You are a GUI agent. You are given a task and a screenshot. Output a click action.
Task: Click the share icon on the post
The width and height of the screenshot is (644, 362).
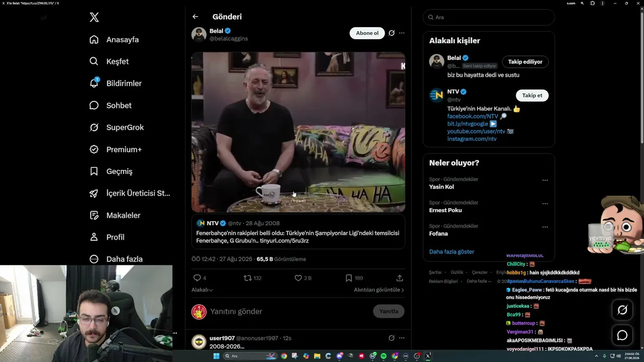(x=399, y=278)
